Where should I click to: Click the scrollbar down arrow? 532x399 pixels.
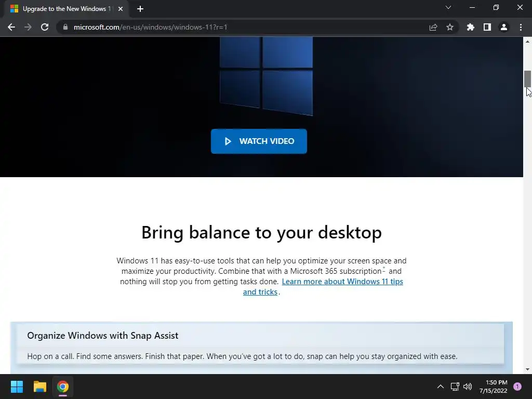coord(528,369)
